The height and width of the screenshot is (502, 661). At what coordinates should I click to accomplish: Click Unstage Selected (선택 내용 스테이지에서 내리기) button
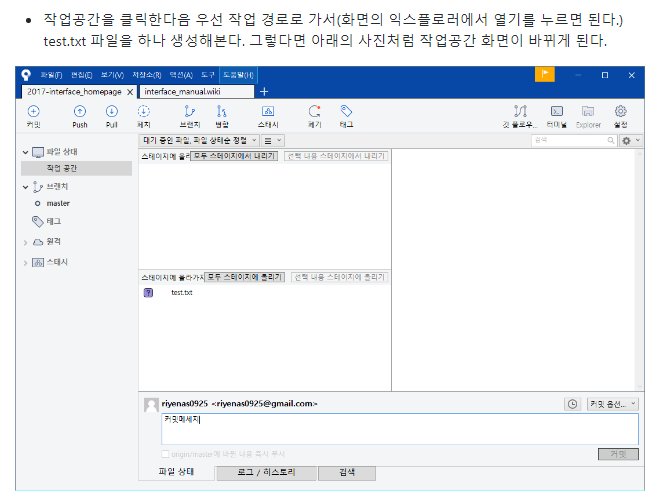[x=336, y=156]
